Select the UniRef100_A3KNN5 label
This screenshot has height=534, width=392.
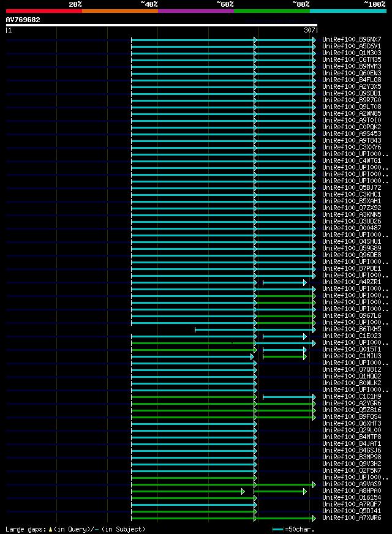352,214
